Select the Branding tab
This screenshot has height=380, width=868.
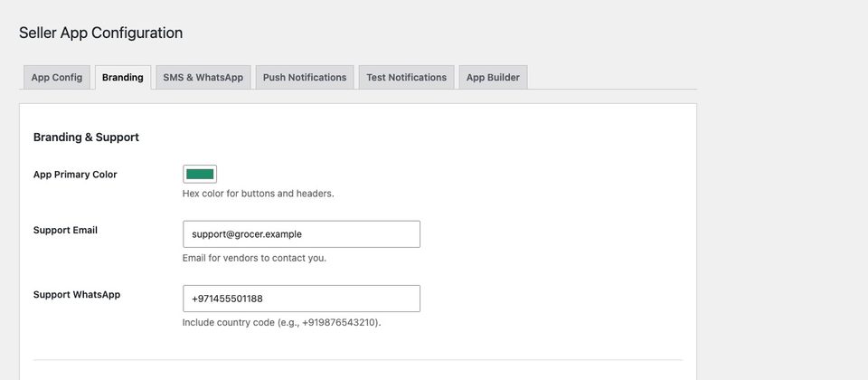tap(123, 78)
